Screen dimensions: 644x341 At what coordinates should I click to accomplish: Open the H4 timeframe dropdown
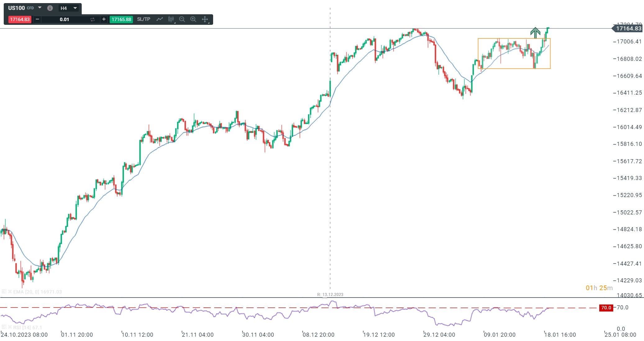(x=75, y=8)
